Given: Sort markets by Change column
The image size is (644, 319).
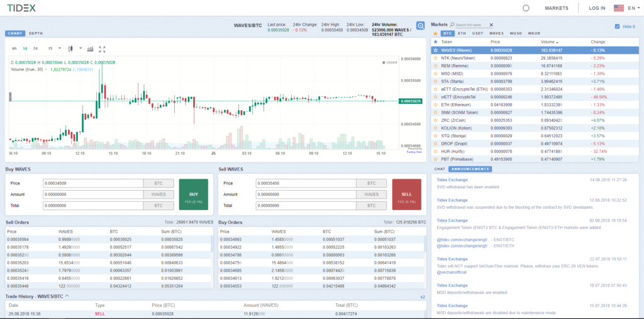Looking at the screenshot, I should pos(597,42).
